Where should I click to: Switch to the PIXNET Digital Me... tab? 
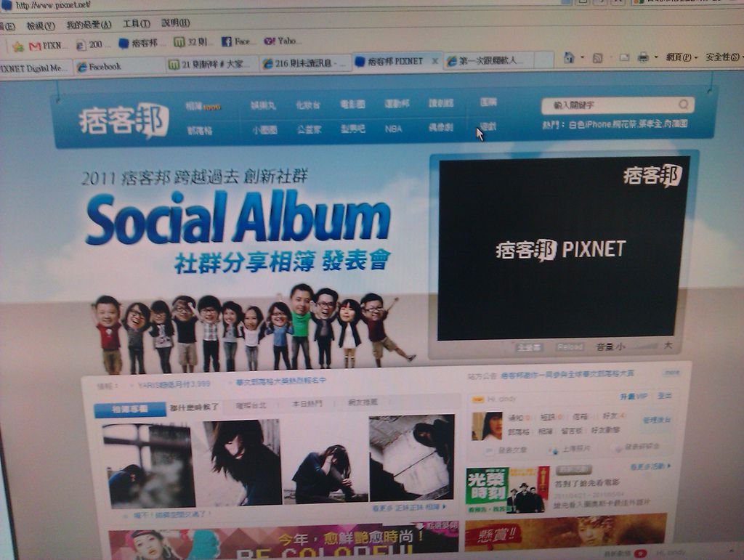(33, 68)
